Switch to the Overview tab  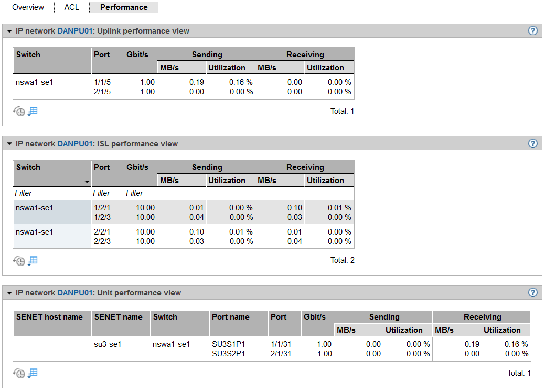coord(28,7)
